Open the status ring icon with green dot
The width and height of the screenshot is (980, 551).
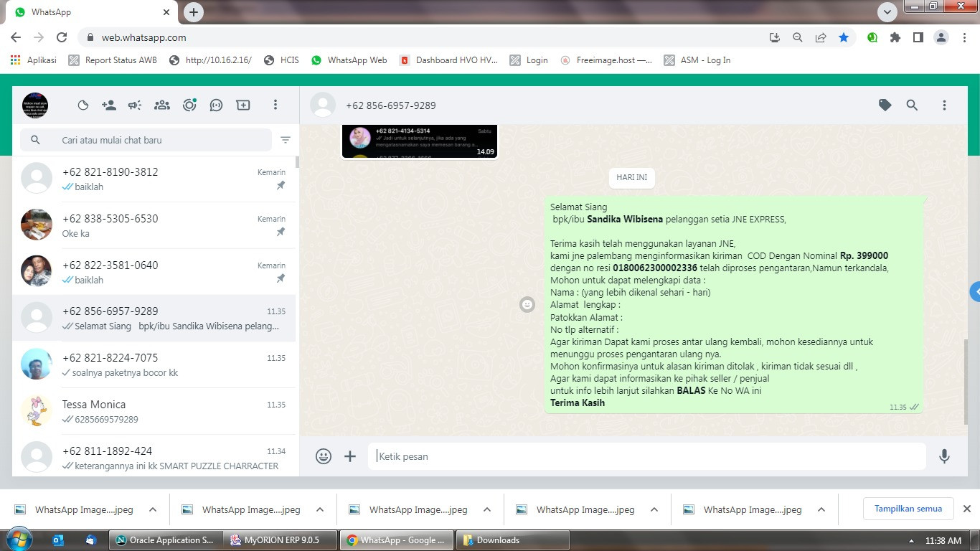click(189, 105)
